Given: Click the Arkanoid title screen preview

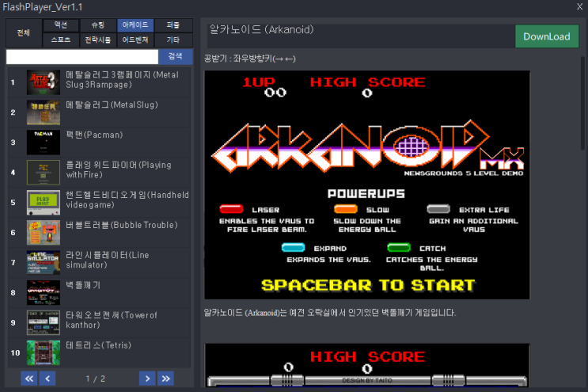Looking at the screenshot, I should [367, 185].
